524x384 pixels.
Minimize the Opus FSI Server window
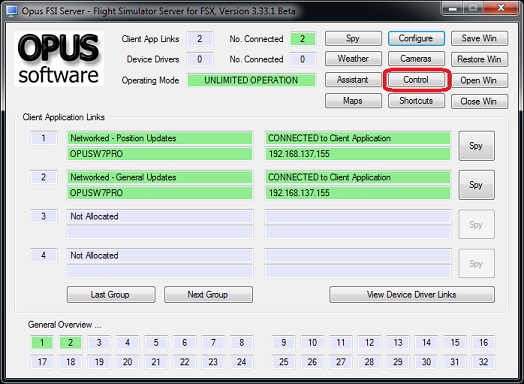[452, 8]
